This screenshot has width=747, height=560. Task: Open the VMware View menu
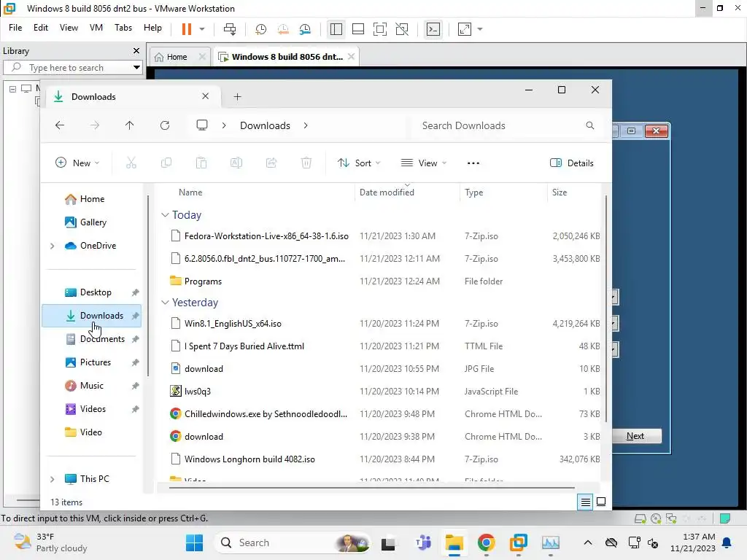(x=69, y=28)
